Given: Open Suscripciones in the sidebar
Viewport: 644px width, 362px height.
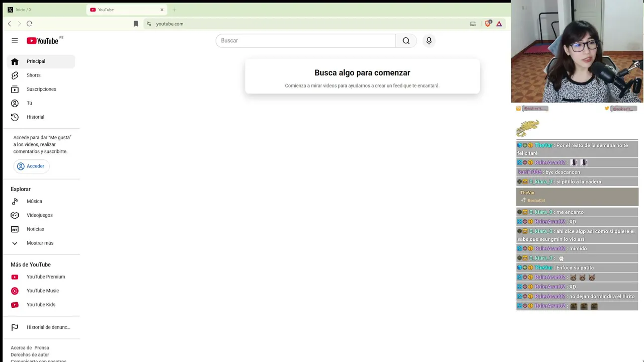Looking at the screenshot, I should 41,89.
